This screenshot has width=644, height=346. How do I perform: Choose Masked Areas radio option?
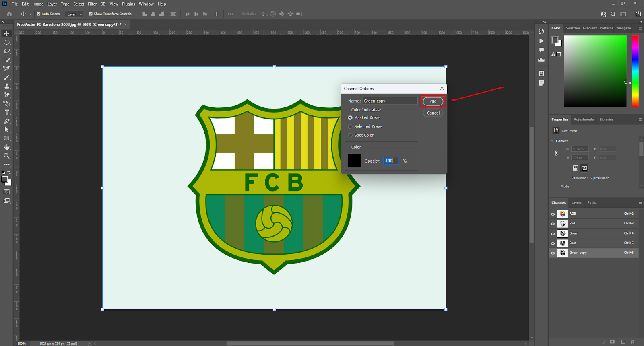(x=350, y=118)
